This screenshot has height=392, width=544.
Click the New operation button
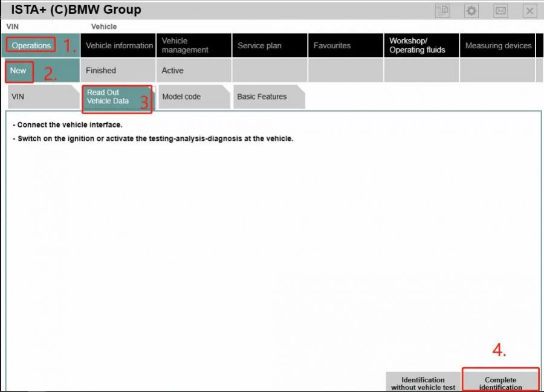point(18,70)
